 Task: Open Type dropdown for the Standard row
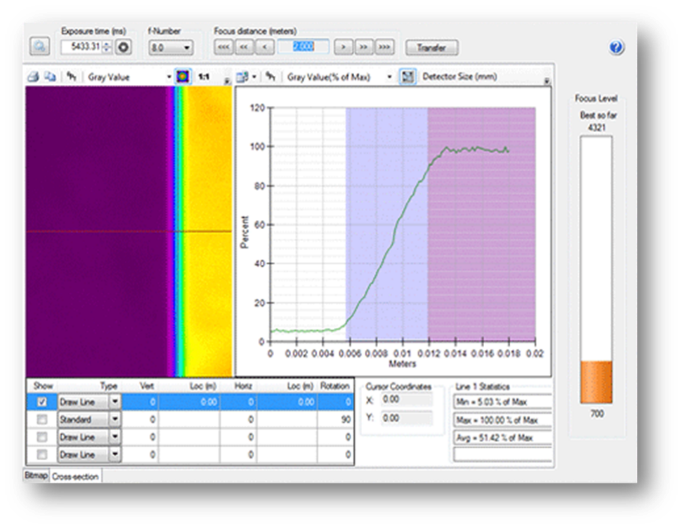click(x=115, y=419)
